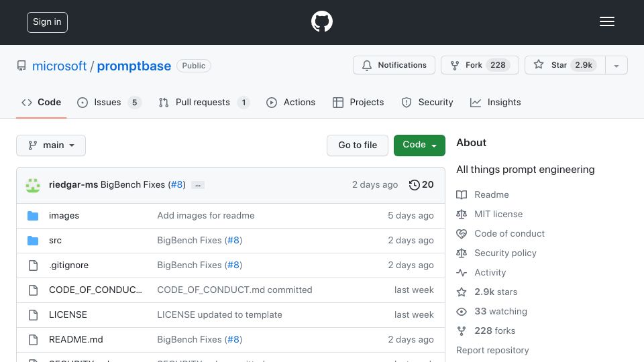Open the microsoft organization link

click(59, 66)
